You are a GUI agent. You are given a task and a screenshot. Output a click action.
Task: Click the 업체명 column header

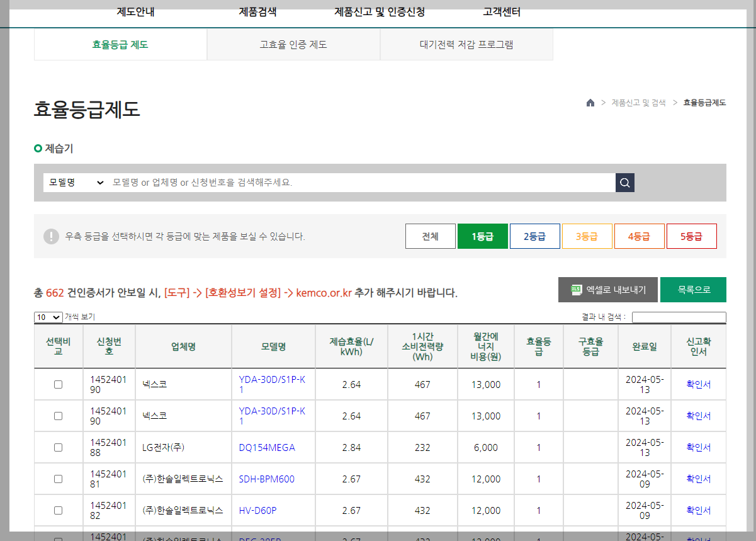(184, 346)
